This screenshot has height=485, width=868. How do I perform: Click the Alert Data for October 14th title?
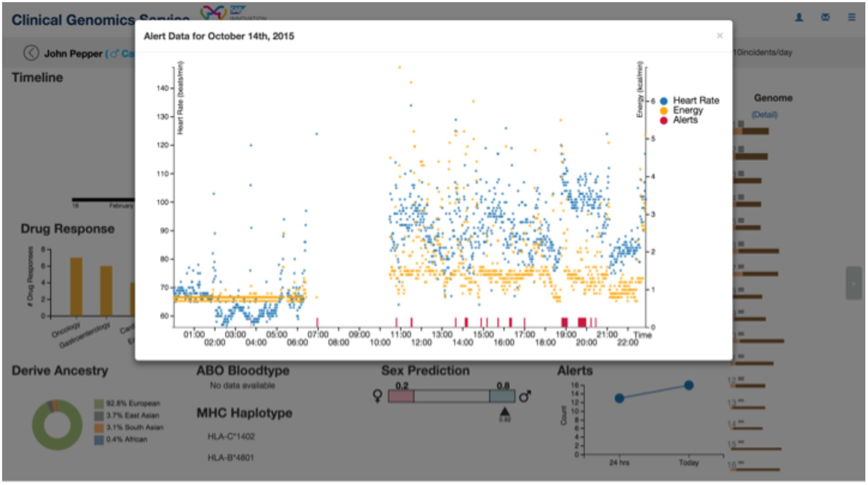[219, 36]
